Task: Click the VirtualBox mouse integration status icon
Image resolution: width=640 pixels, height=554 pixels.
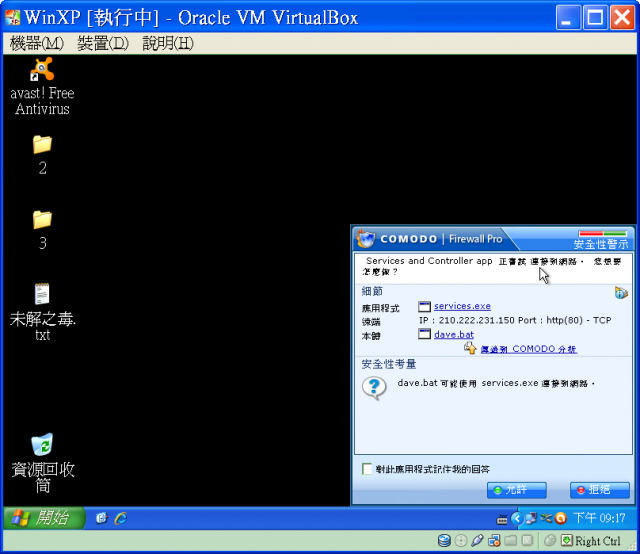Action: pyautogui.click(x=550, y=541)
